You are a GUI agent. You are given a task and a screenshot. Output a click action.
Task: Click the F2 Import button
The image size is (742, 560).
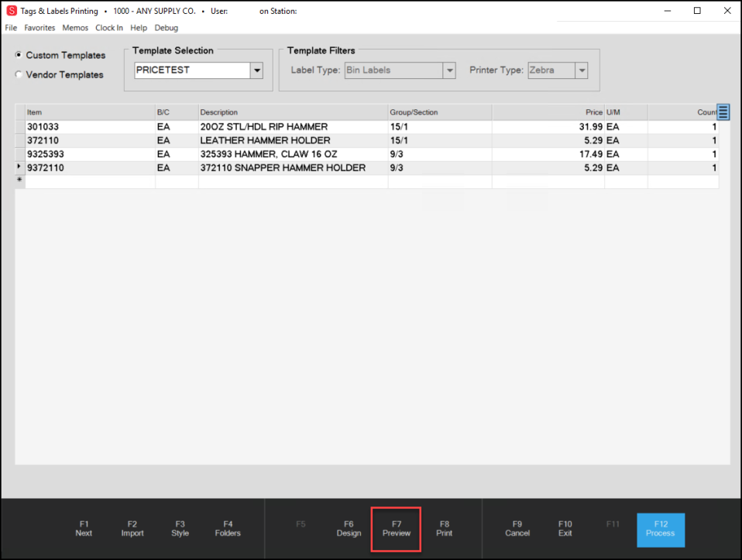(132, 528)
